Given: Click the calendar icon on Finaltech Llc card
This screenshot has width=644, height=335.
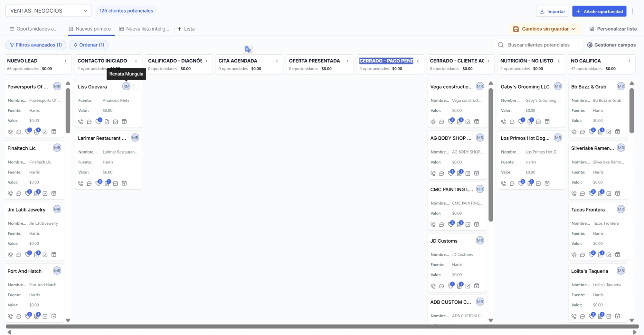Looking at the screenshot, I should 54,193.
